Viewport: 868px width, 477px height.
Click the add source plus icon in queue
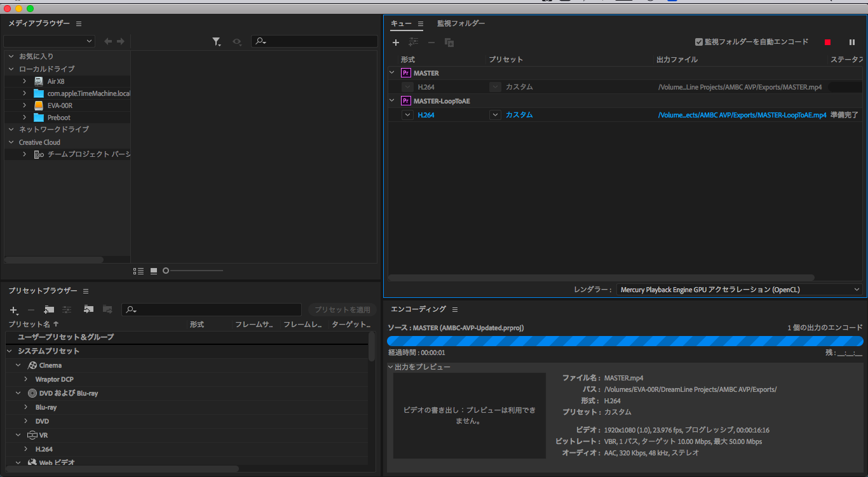(396, 43)
